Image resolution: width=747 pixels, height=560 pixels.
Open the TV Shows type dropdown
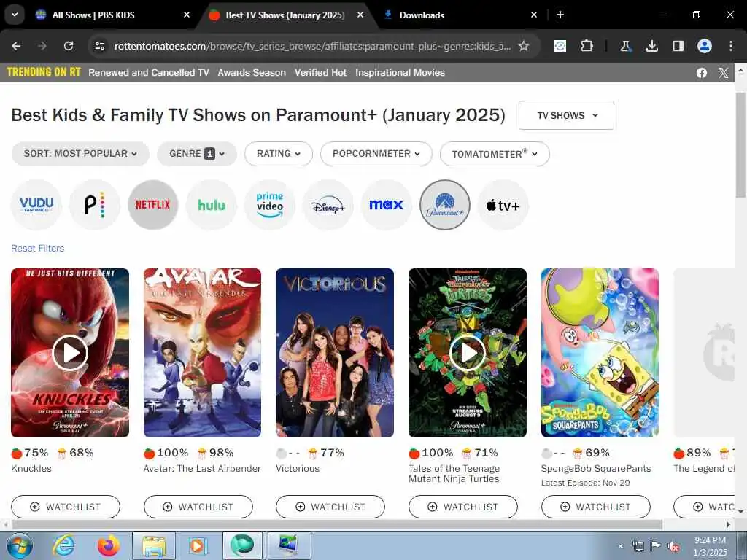pos(566,115)
